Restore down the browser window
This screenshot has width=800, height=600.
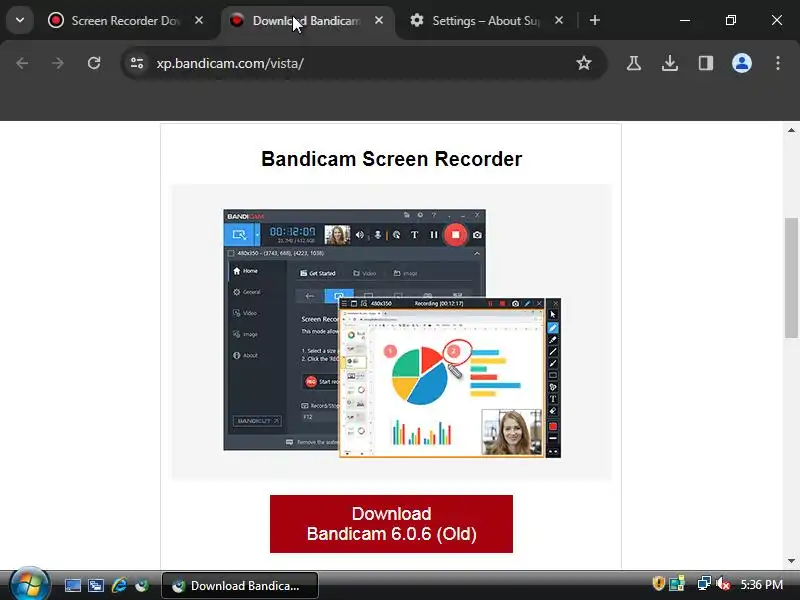[731, 20]
